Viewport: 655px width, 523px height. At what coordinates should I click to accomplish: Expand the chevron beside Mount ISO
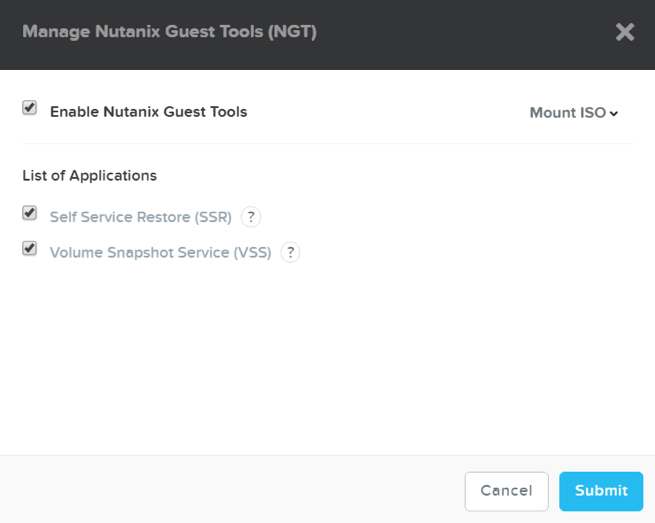[614, 113]
